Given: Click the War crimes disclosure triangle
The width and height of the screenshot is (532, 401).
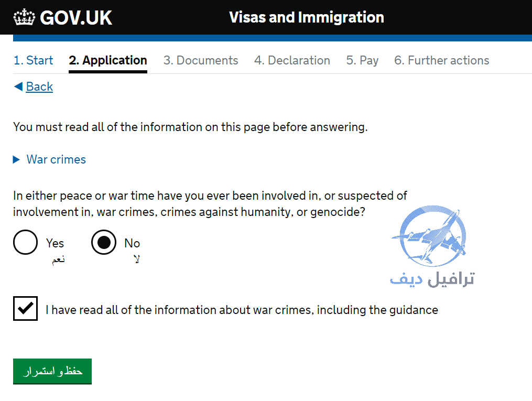Looking at the screenshot, I should coord(16,159).
